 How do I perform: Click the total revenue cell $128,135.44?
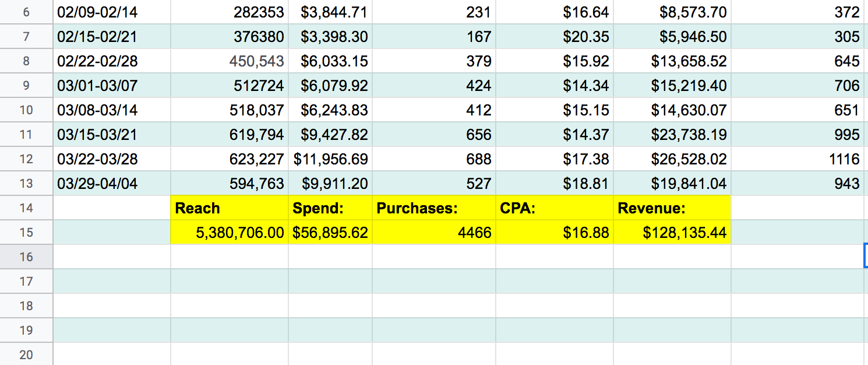(x=672, y=233)
